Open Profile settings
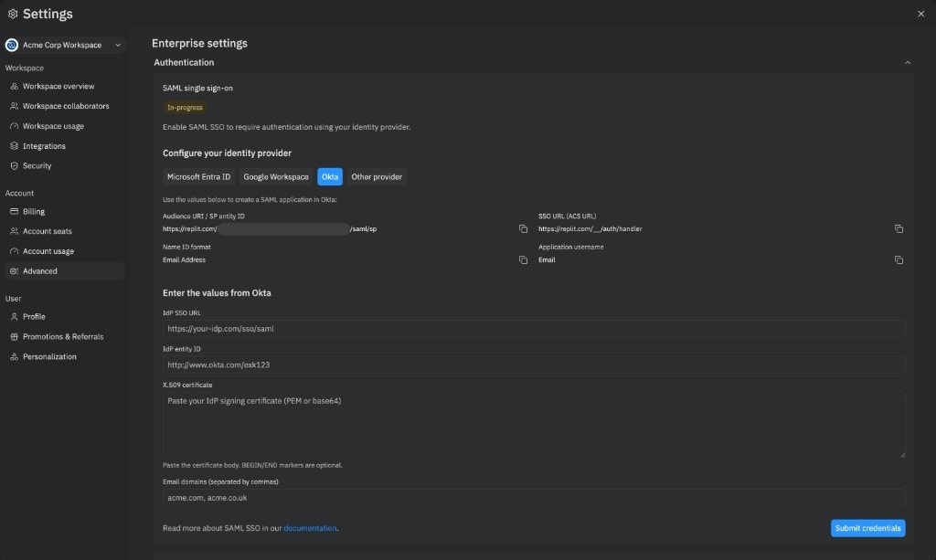 [65, 317]
